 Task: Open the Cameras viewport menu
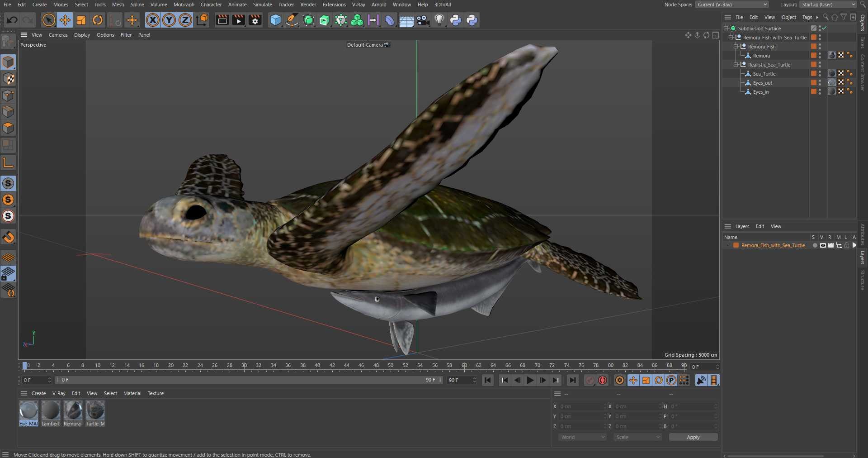[58, 35]
